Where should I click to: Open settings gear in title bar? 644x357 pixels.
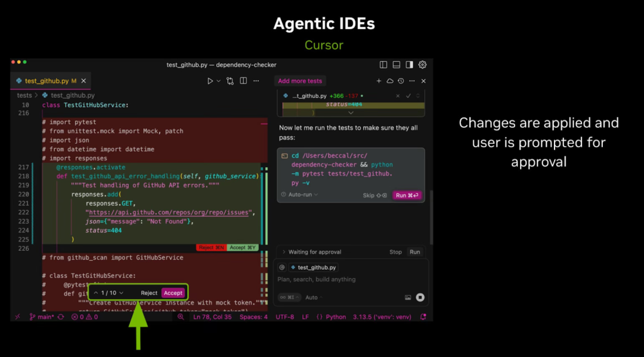tap(422, 64)
